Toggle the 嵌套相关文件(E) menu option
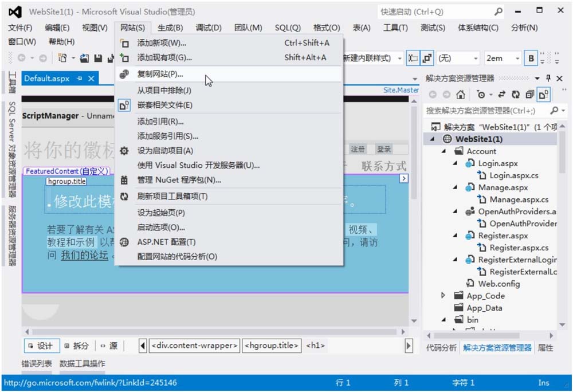The height and width of the screenshot is (392, 573). point(228,105)
